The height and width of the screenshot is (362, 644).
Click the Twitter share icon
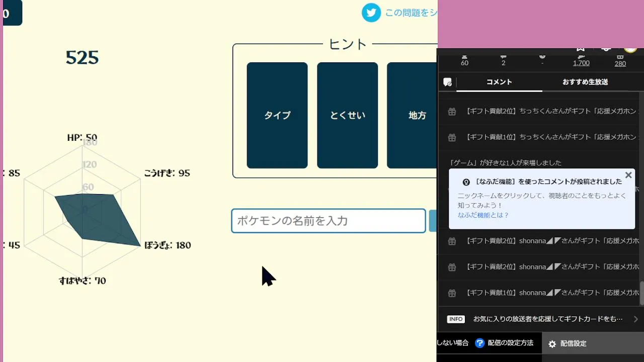pos(371,13)
